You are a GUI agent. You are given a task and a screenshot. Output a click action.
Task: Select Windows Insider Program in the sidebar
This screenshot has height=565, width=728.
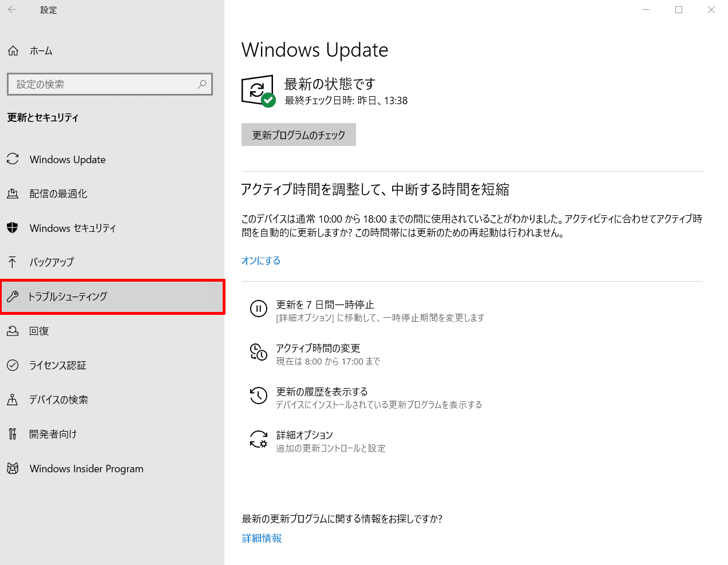point(86,469)
